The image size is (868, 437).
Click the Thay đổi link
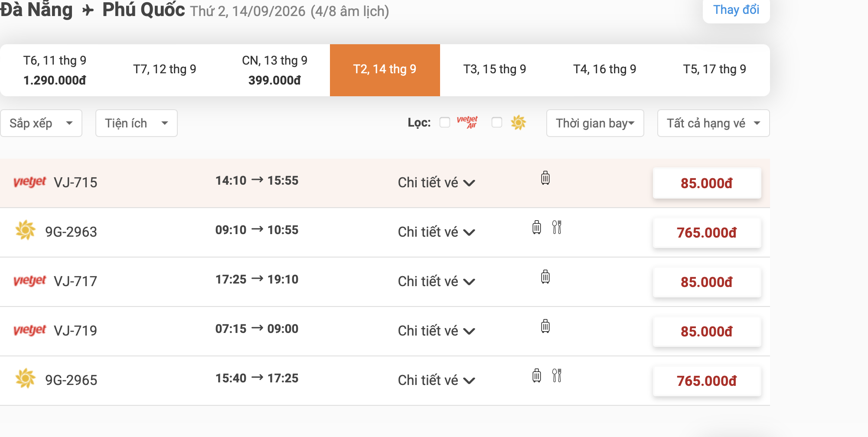click(736, 10)
